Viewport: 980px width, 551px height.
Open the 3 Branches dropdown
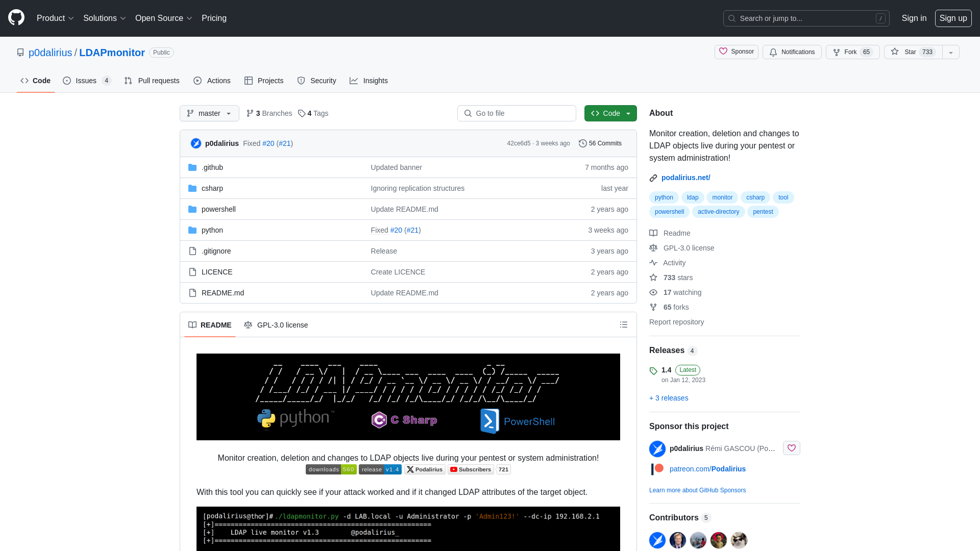click(x=268, y=113)
